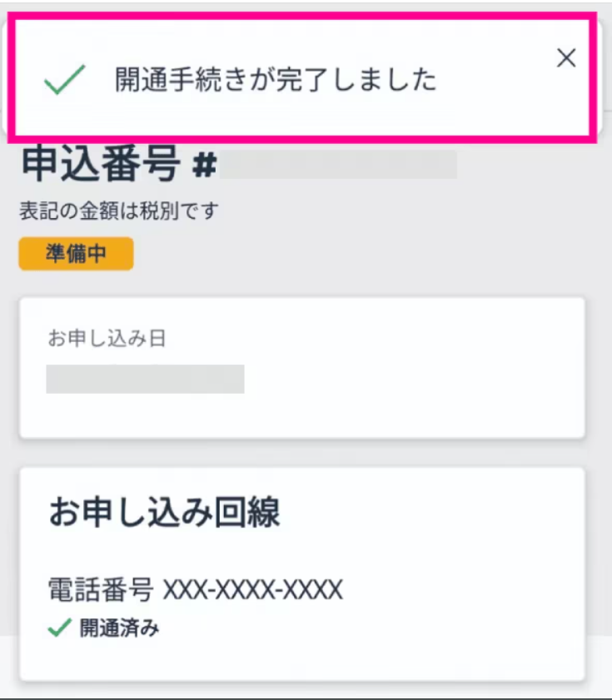The width and height of the screenshot is (612, 700).
Task: Click the お申し込み日 label
Action: (110, 339)
